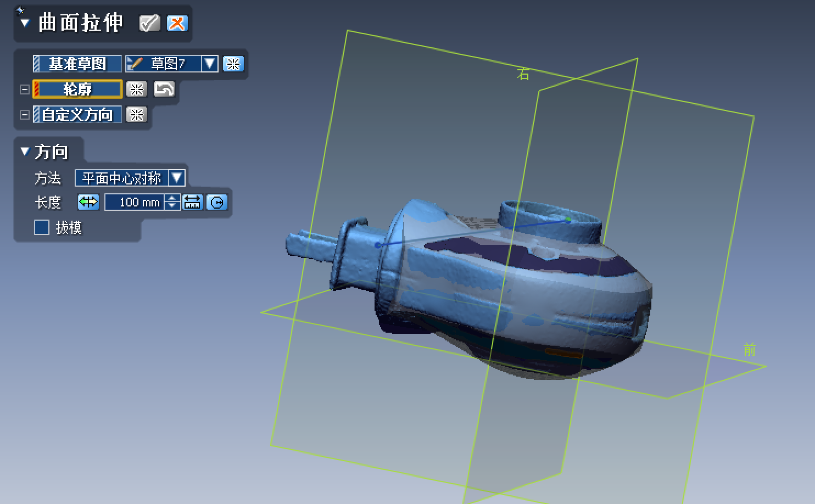Screen dimensions: 815x504
Task: Open the 草图7 sketch dropdown
Action: (210, 64)
